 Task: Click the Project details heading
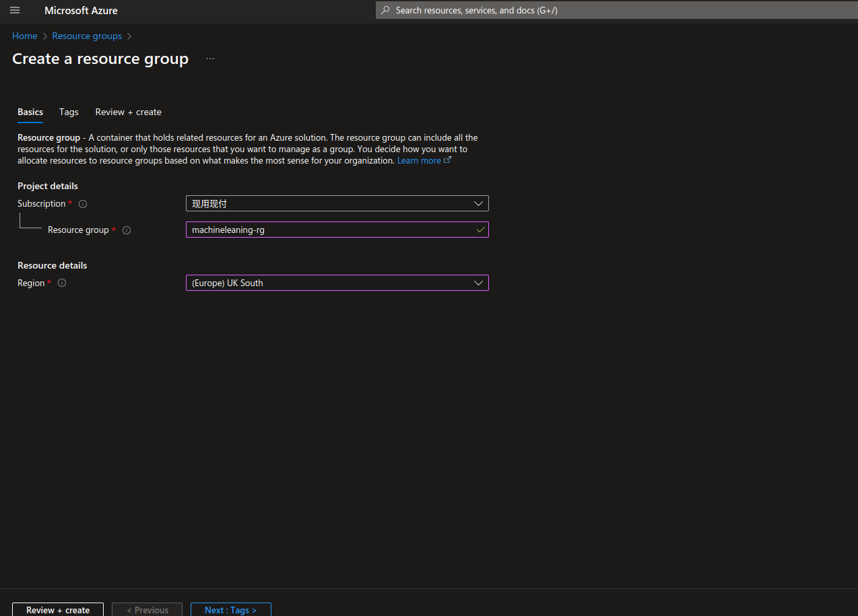(x=48, y=186)
